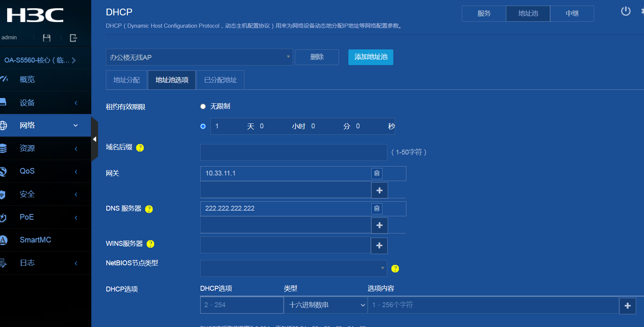
Task: Add a DNS server with the plus button
Action: point(379,225)
